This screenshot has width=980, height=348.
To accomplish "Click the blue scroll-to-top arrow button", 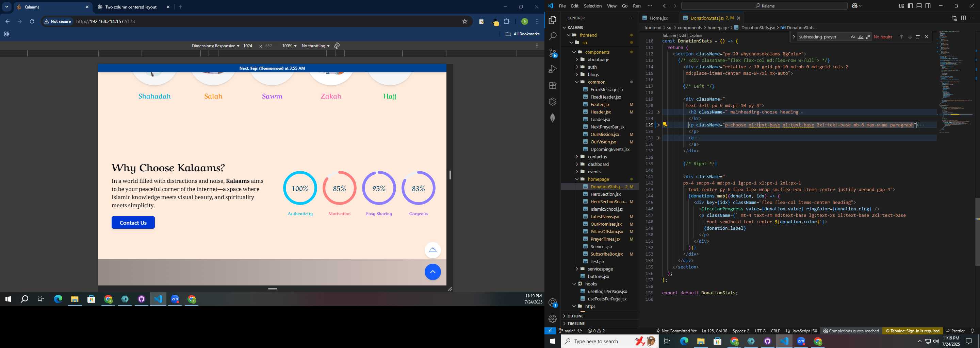I will (432, 272).
